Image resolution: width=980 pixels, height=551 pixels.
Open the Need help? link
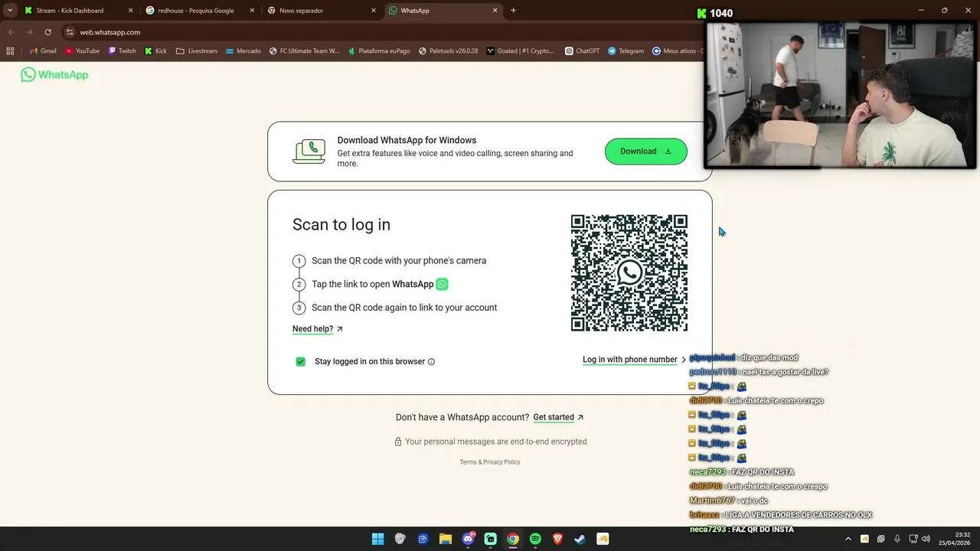pos(318,329)
